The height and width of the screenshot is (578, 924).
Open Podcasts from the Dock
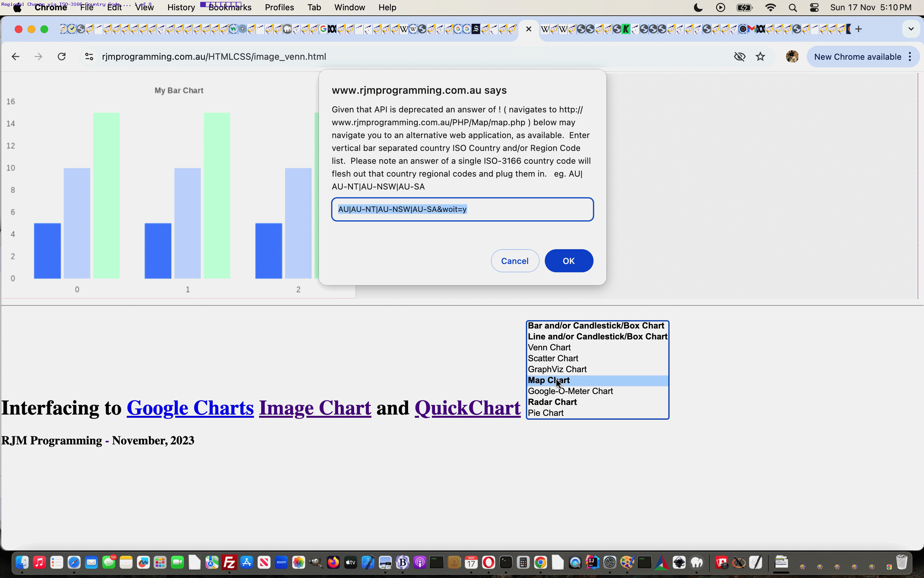(420, 562)
